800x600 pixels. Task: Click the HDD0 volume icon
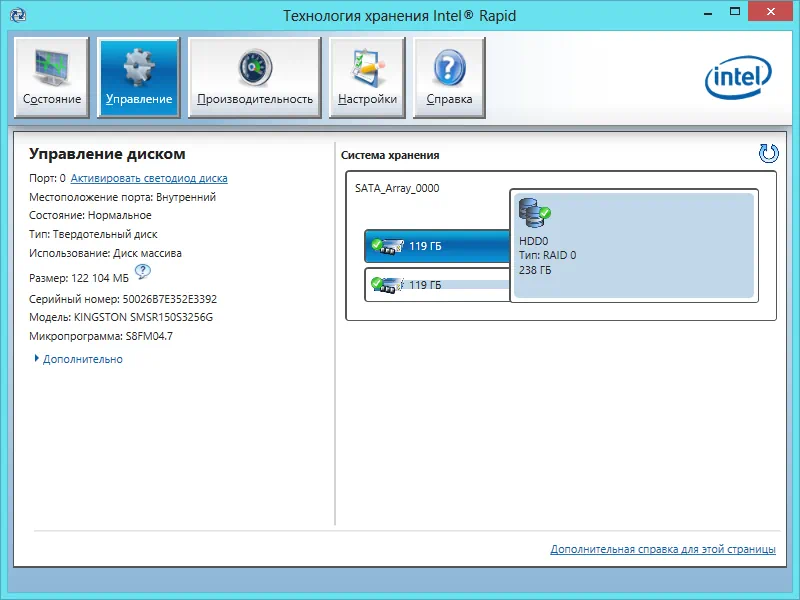534,213
